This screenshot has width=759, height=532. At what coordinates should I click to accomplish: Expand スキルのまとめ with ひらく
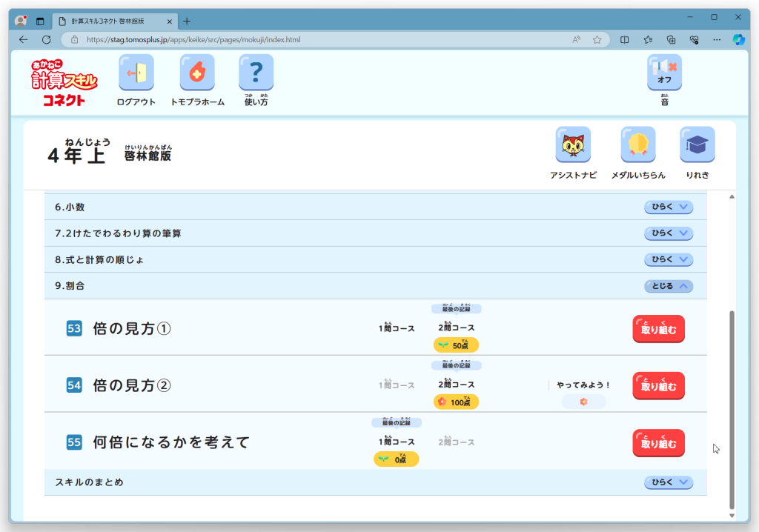[x=669, y=482]
